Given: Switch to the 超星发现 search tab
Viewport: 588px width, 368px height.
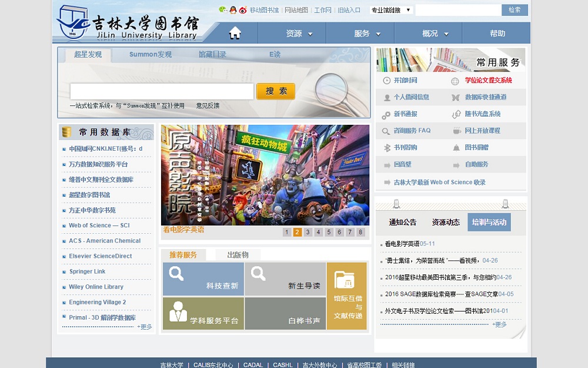Looking at the screenshot, I should [x=88, y=54].
